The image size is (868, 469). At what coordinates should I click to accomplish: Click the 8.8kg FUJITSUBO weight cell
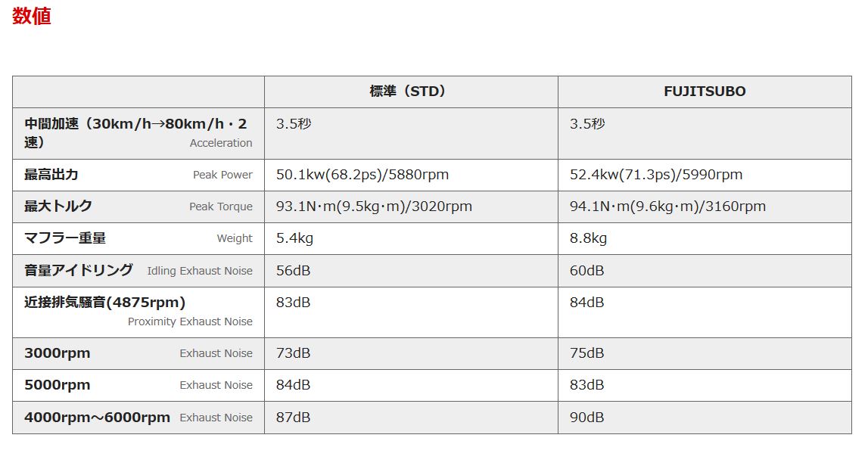point(705,239)
